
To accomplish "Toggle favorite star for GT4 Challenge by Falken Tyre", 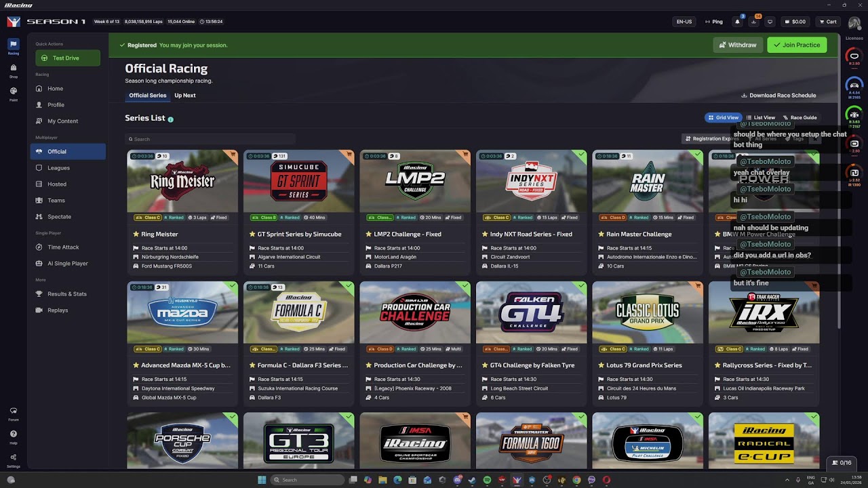I will click(x=485, y=365).
